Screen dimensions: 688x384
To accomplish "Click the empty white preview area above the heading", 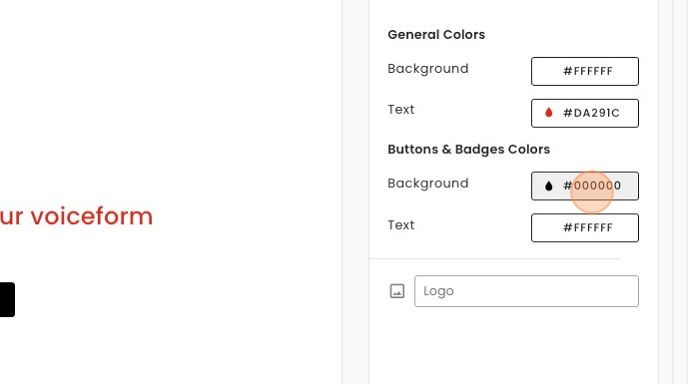I will (171, 97).
